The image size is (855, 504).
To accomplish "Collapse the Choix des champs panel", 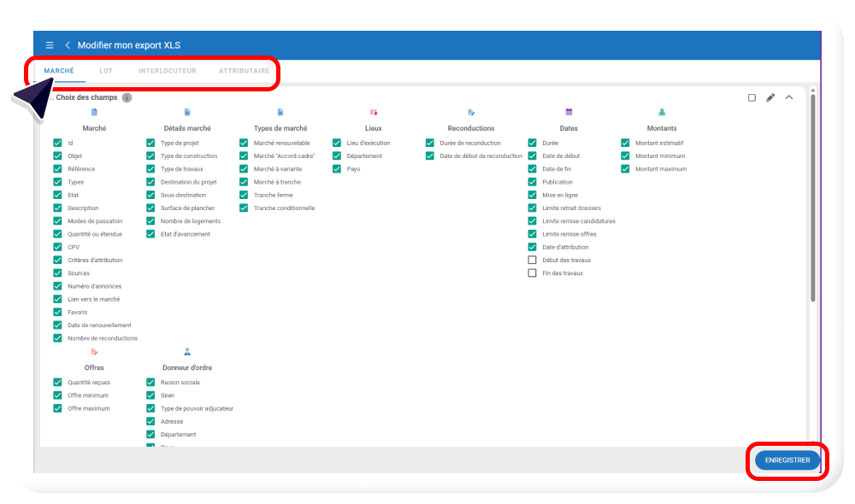I will 789,97.
